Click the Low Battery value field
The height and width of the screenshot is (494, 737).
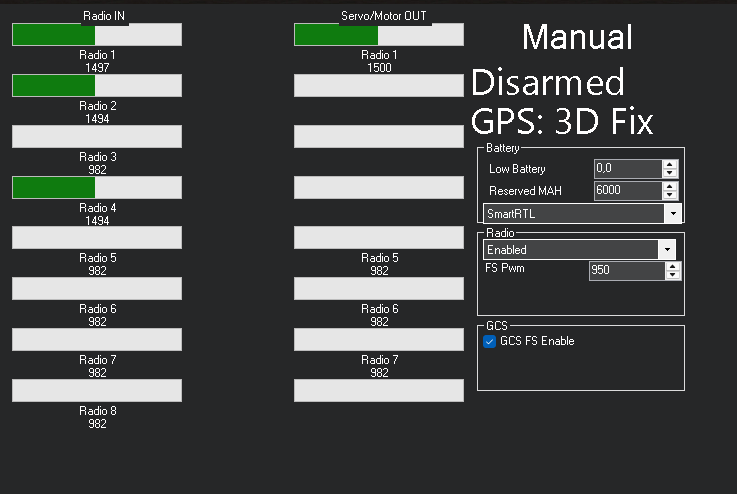[x=627, y=169]
